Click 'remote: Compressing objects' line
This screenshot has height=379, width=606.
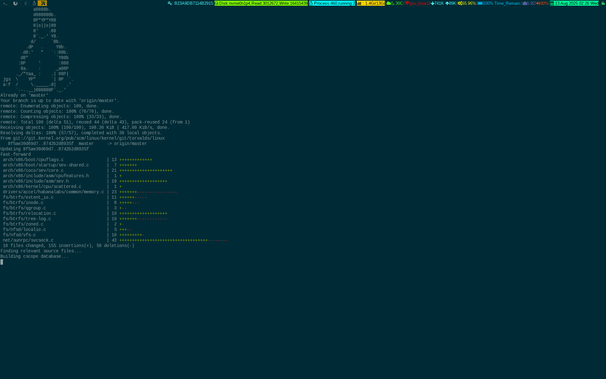[61, 117]
